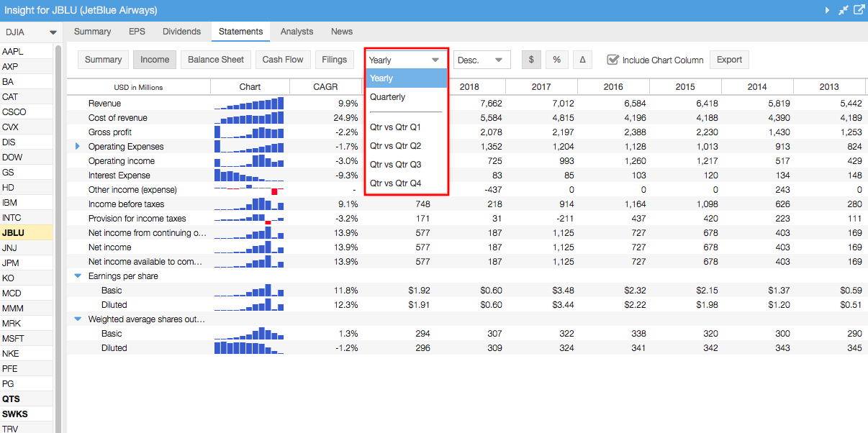Click the Interest Expense sparkline chart
This screenshot has height=433, width=868.
tap(249, 176)
